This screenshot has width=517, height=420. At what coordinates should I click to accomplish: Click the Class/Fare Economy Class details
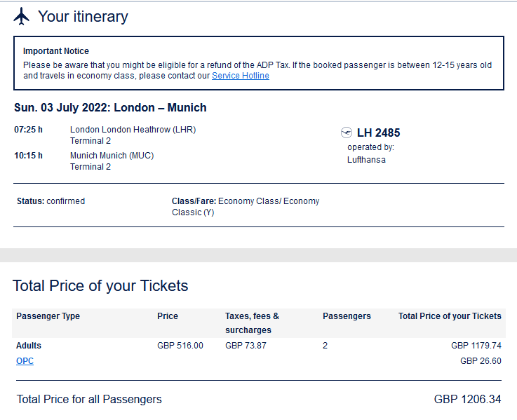[246, 206]
